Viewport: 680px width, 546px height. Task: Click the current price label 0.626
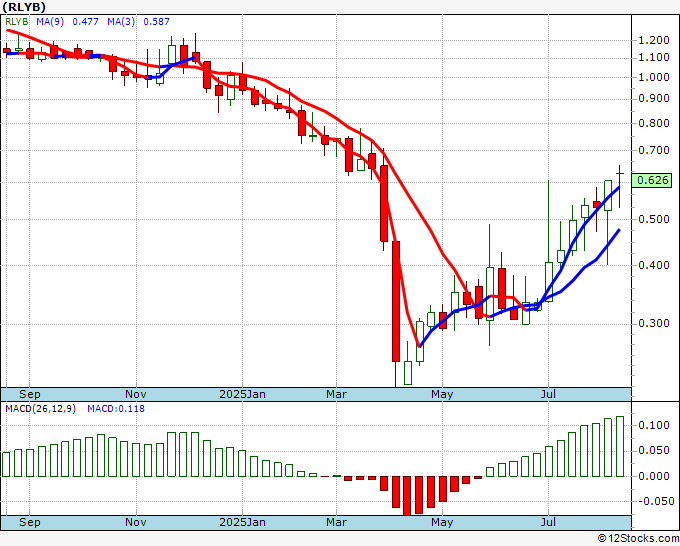[x=652, y=180]
